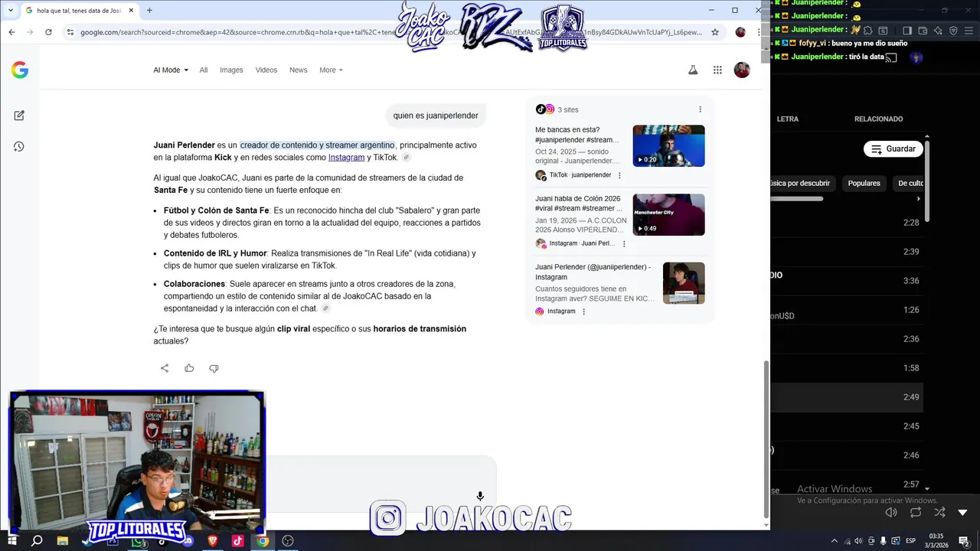Open the Google account avatar
The height and width of the screenshot is (551, 980).
pos(742,70)
